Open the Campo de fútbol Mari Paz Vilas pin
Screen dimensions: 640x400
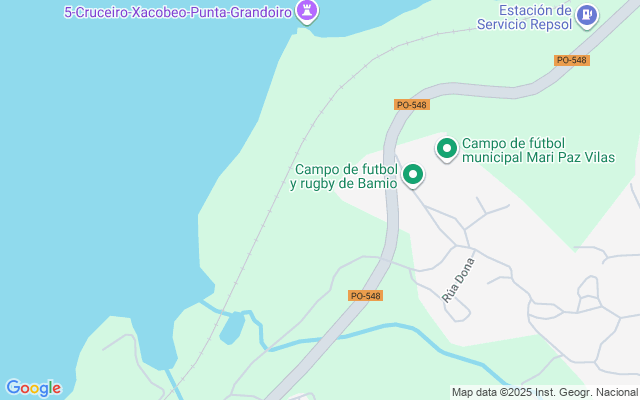(447, 149)
